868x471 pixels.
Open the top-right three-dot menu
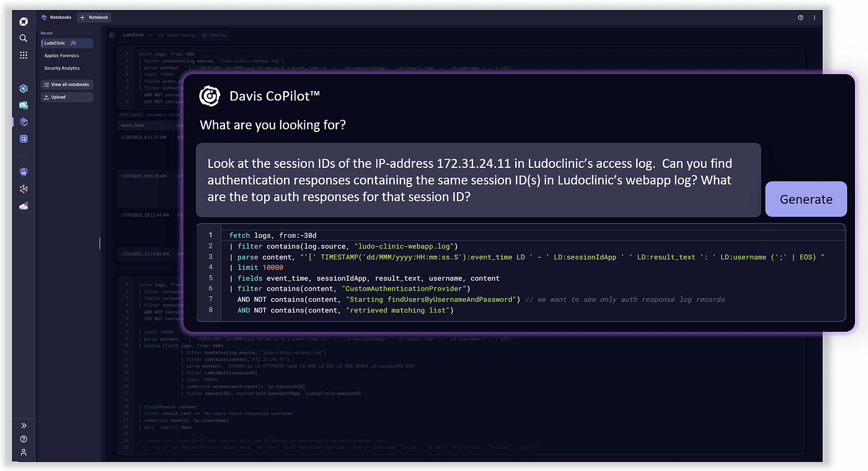[815, 18]
